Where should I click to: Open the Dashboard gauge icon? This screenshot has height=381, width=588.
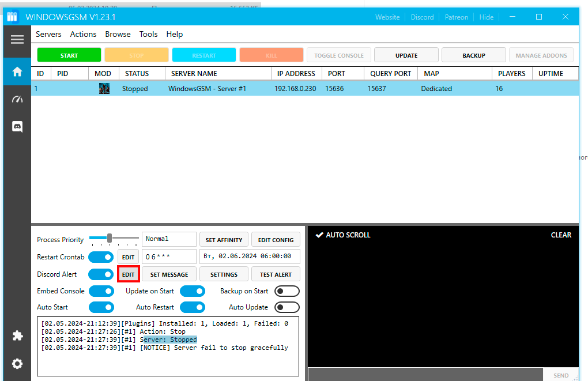[17, 99]
